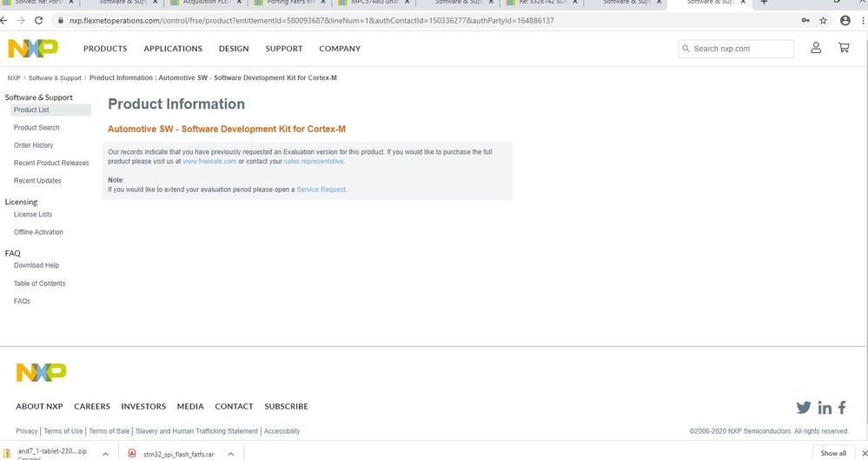Open CAREERS footer link
The height and width of the screenshot is (460, 868).
(92, 406)
